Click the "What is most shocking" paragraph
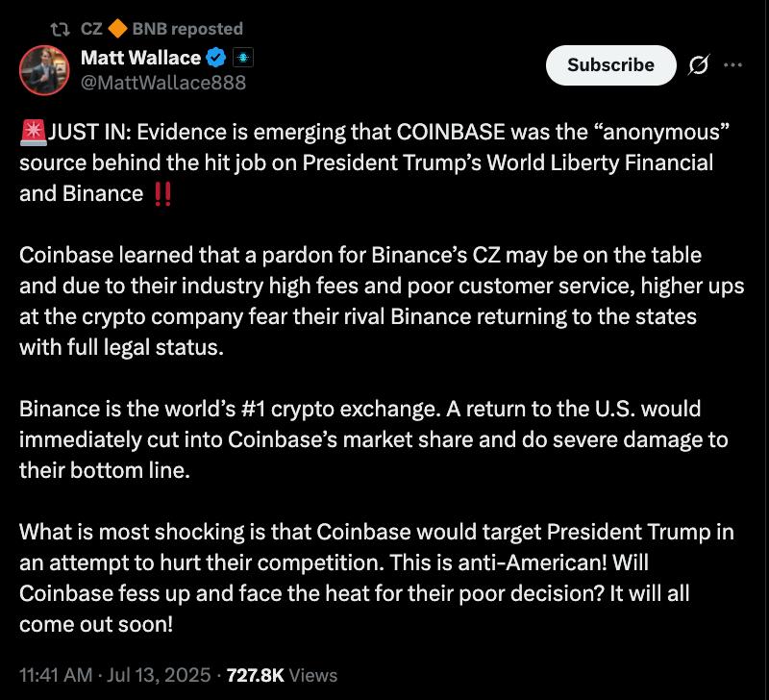The width and height of the screenshot is (769, 700). pyautogui.click(x=363, y=577)
